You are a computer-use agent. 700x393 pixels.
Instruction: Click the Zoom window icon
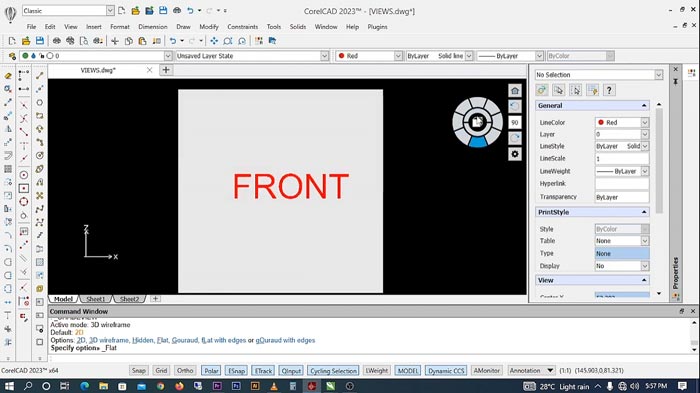pos(228,41)
